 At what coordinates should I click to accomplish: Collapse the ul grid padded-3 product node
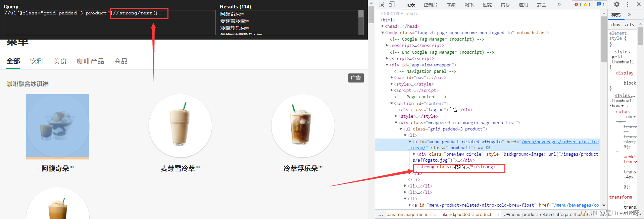[x=401, y=129]
